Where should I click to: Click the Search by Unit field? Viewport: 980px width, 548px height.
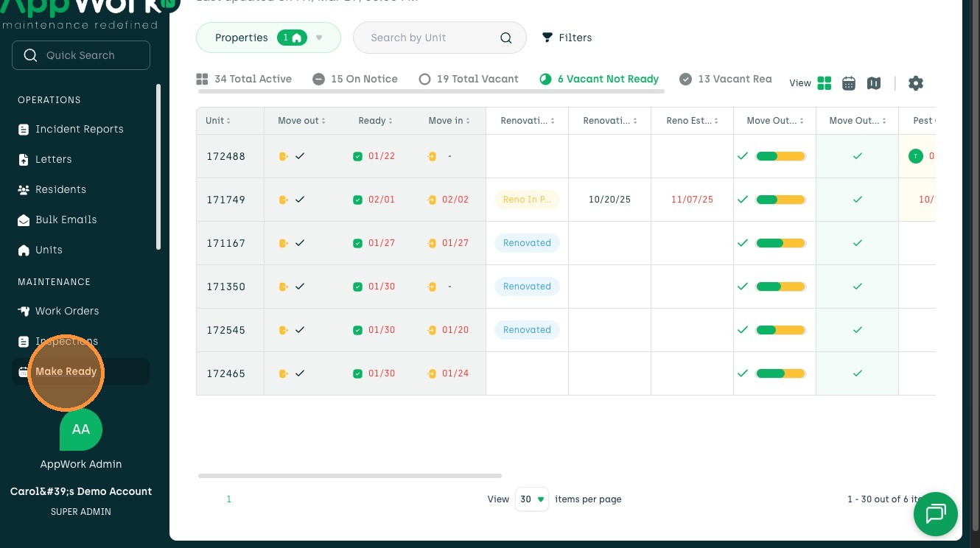(x=427, y=38)
